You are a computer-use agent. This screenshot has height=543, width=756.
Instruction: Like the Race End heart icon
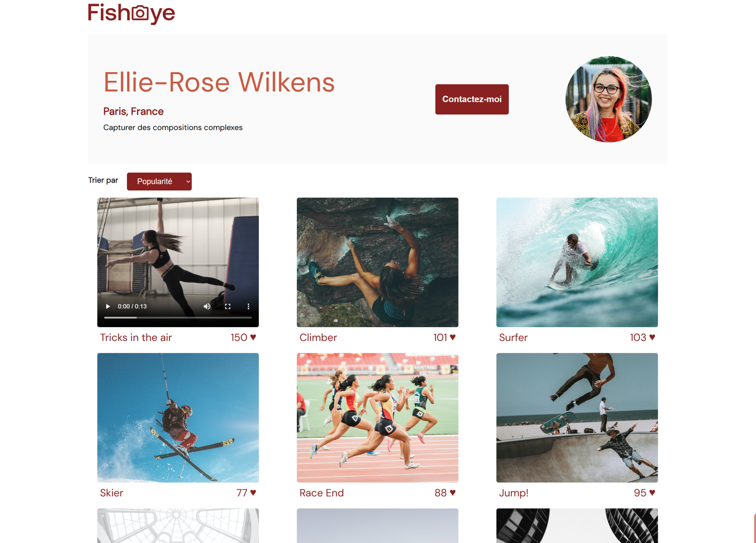click(453, 492)
